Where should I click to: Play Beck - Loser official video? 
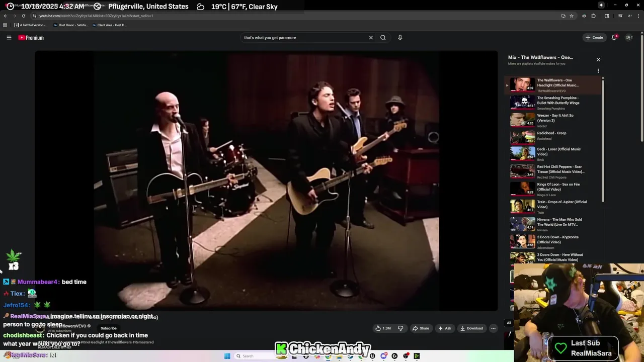pyautogui.click(x=553, y=154)
